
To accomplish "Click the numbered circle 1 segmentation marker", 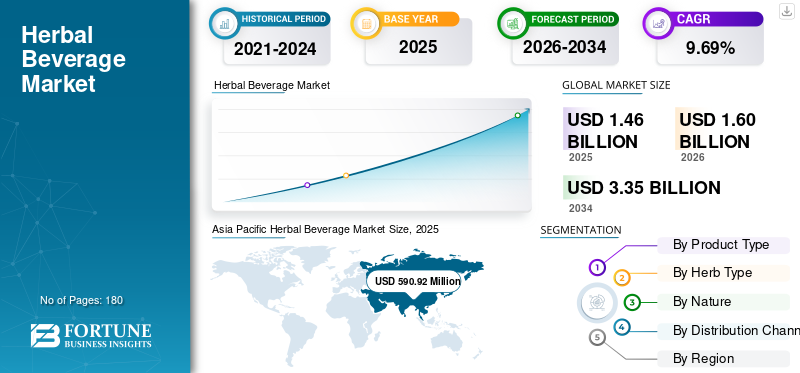I will tap(597, 267).
